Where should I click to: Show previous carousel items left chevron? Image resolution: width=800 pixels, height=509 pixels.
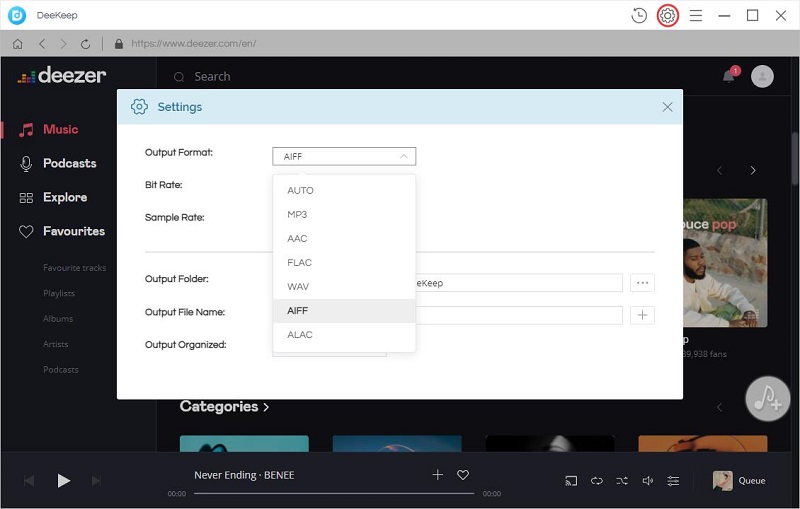[719, 170]
